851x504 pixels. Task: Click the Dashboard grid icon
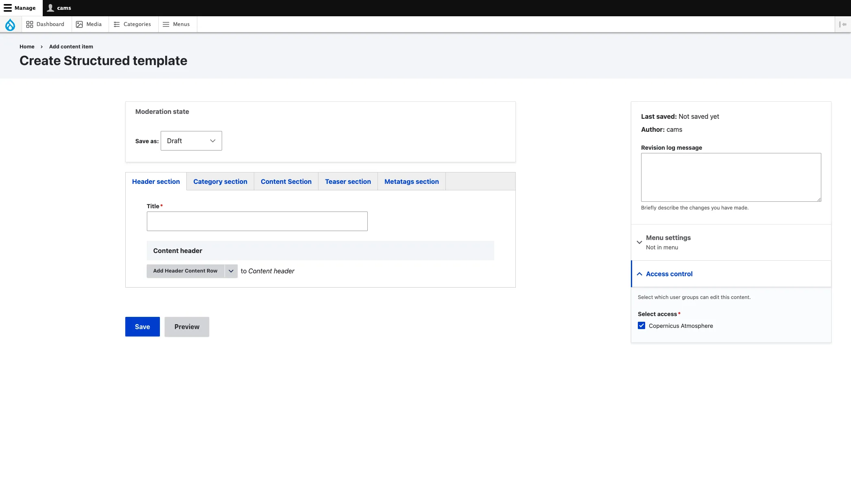coord(30,24)
